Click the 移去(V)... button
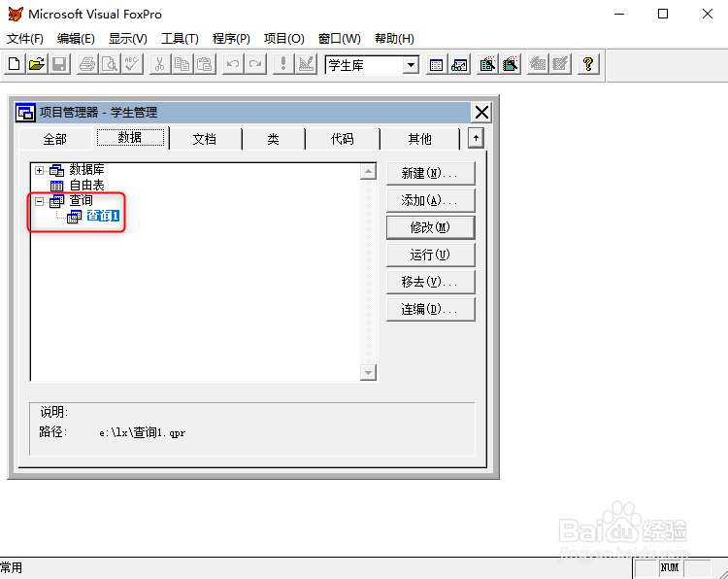Image resolution: width=728 pixels, height=579 pixels. tap(430, 282)
